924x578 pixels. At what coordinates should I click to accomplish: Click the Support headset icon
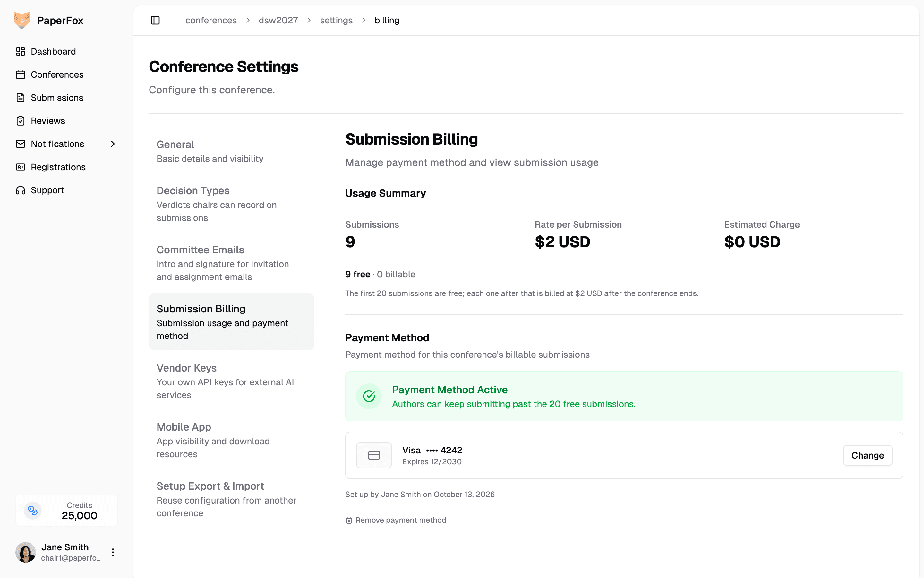21,190
